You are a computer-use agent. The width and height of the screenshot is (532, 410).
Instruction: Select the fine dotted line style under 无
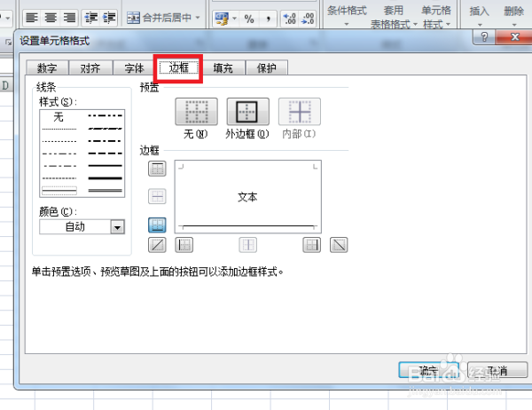(x=59, y=129)
